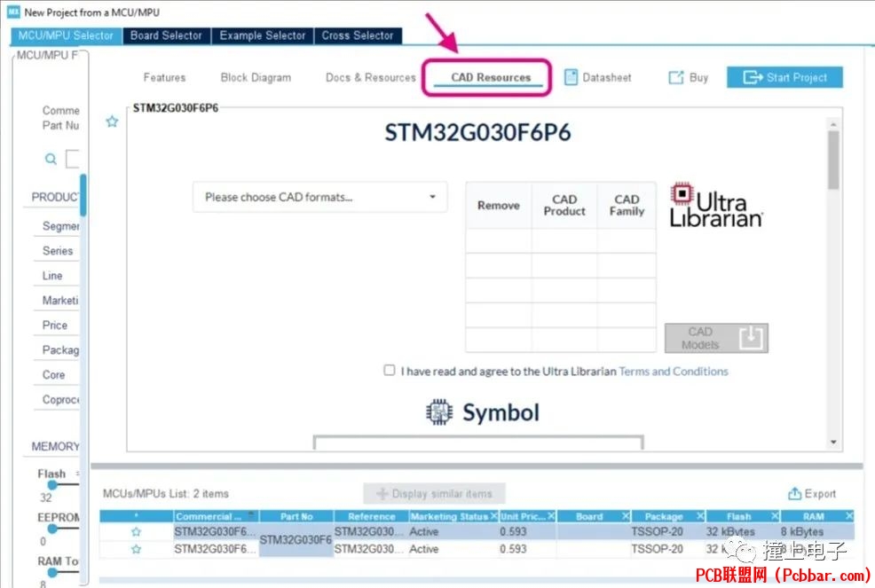This screenshot has height=588, width=875.
Task: Open the CAD formats dropdown
Action: [319, 197]
